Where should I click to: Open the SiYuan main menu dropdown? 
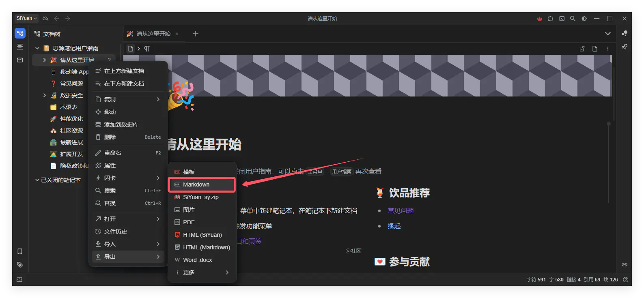tap(27, 18)
